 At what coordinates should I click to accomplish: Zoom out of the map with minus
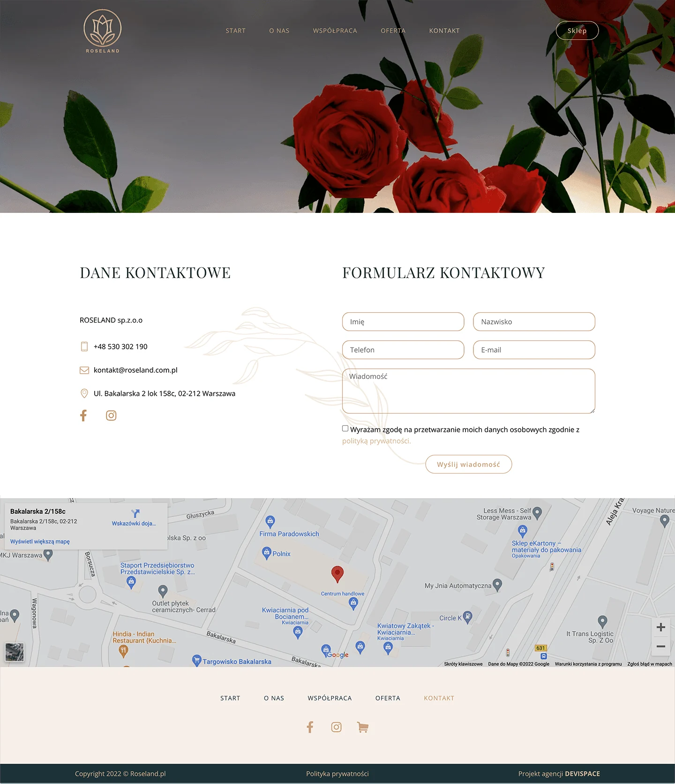pyautogui.click(x=661, y=646)
